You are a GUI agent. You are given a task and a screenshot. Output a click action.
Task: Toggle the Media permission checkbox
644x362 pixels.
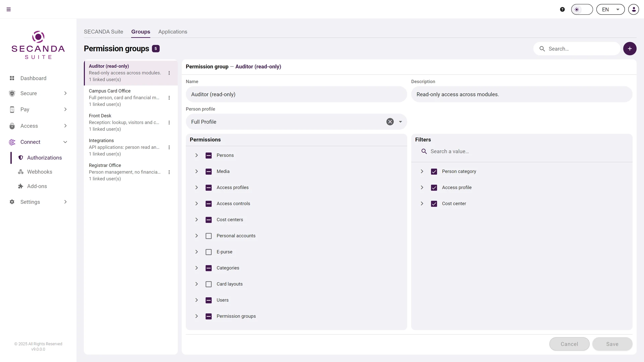coord(209,172)
